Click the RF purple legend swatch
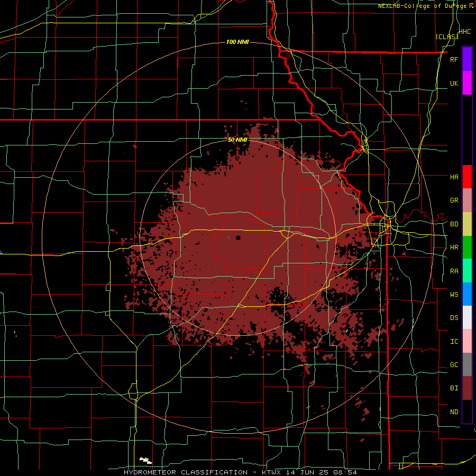This screenshot has height=476, width=476. [467, 59]
